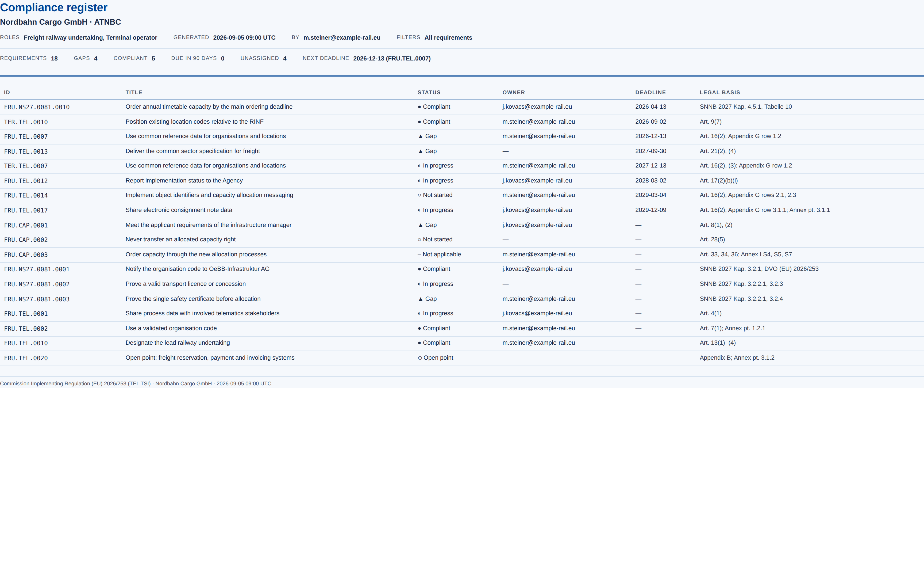Click the Compliant status of FRU.TEL.0010

click(434, 343)
